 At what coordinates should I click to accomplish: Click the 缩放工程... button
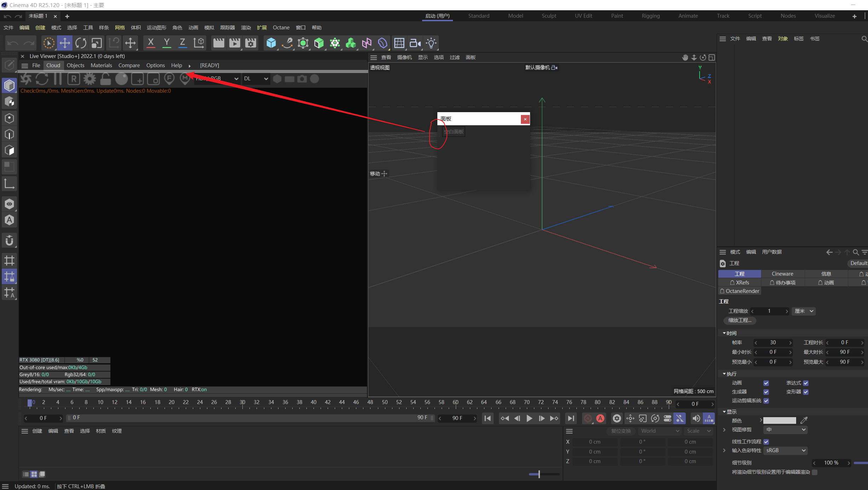740,320
